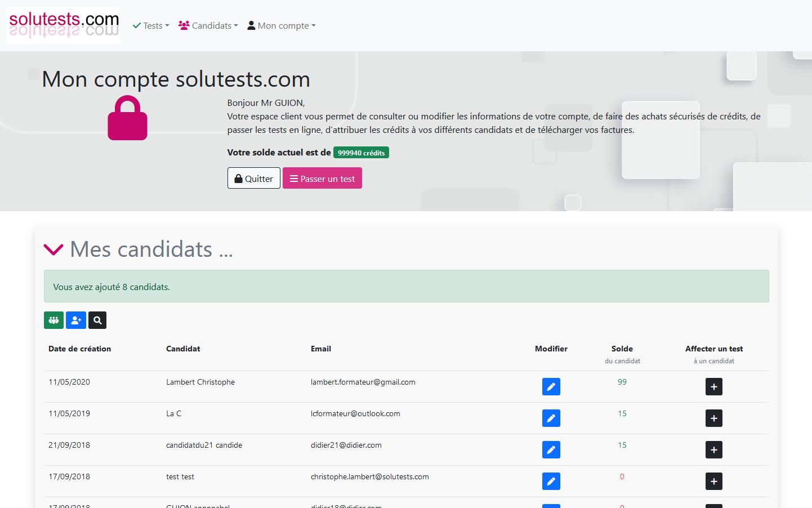This screenshot has width=812, height=508.
Task: Edit candidate La C with pencil icon
Action: coord(551,418)
